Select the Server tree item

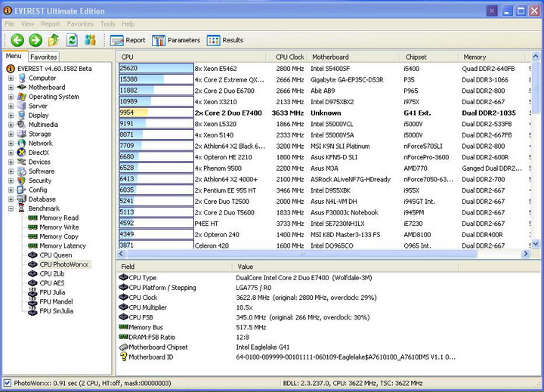[38, 106]
